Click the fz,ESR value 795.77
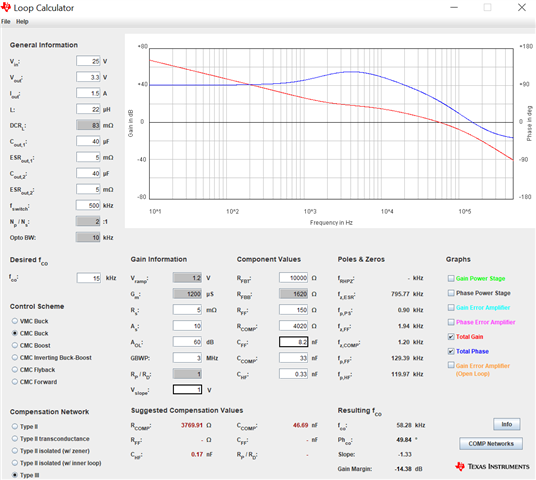This screenshot has height=480, width=536. [x=400, y=294]
